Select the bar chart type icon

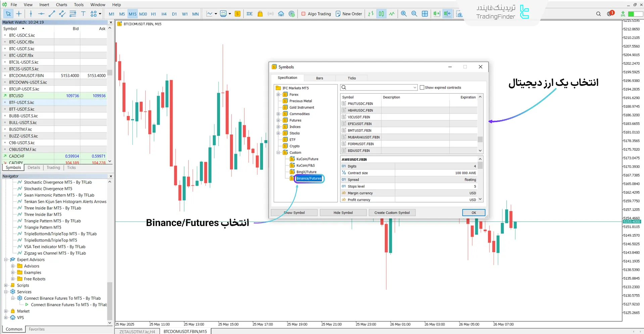[371, 14]
